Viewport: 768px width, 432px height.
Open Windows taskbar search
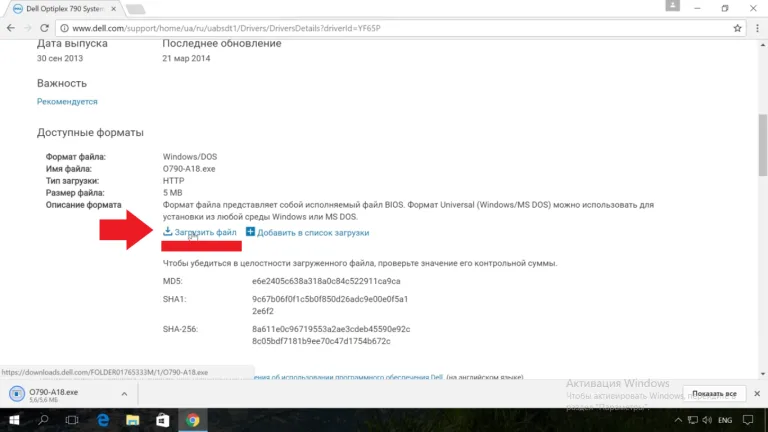(44, 420)
